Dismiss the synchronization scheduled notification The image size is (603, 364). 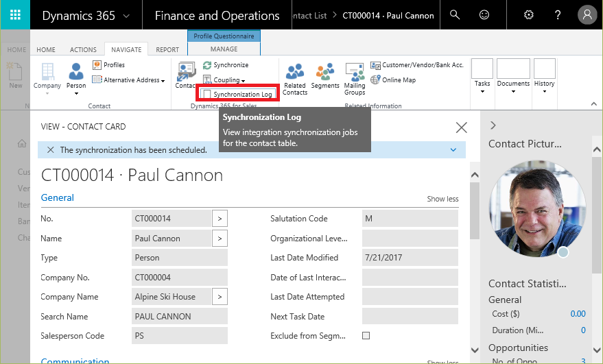point(50,150)
